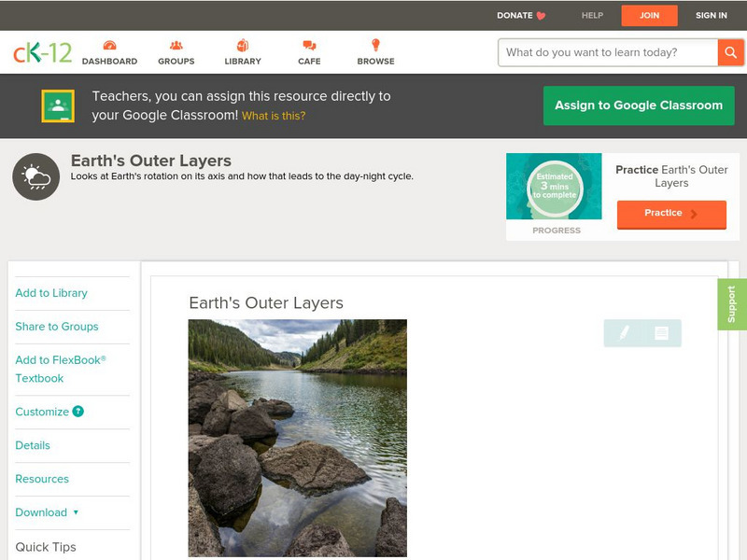
Task: Click Share to Groups link
Action: coord(57,327)
